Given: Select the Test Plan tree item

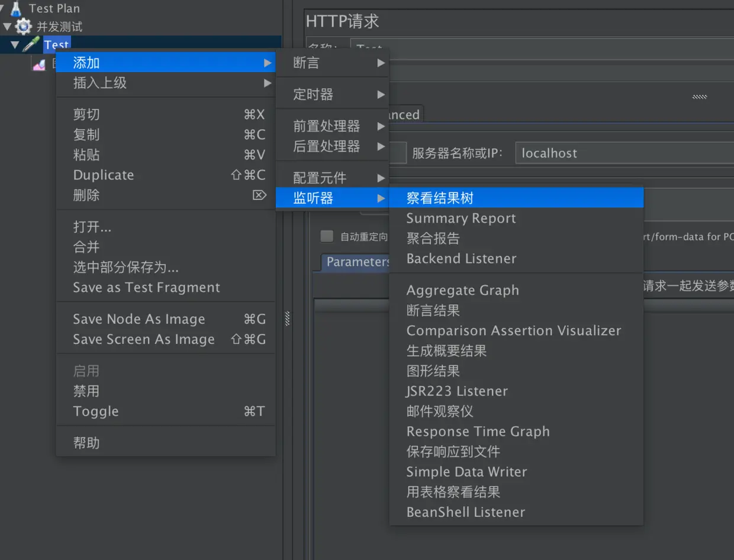Looking at the screenshot, I should [x=54, y=8].
